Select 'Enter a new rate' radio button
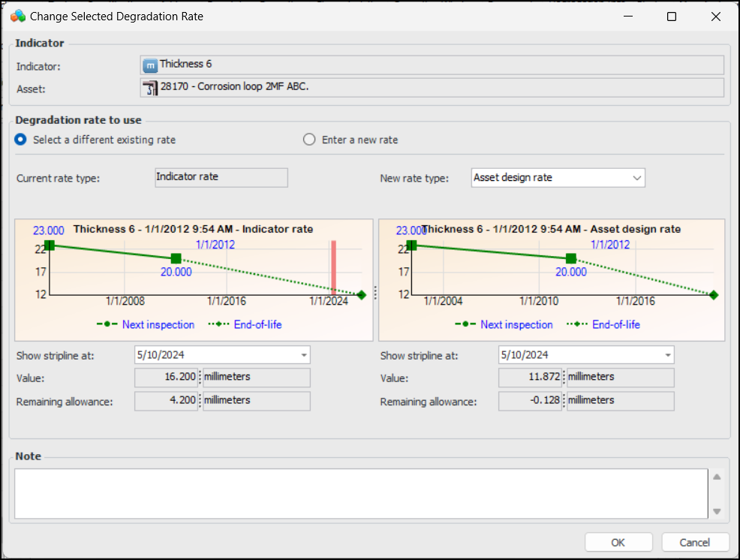 [x=309, y=140]
